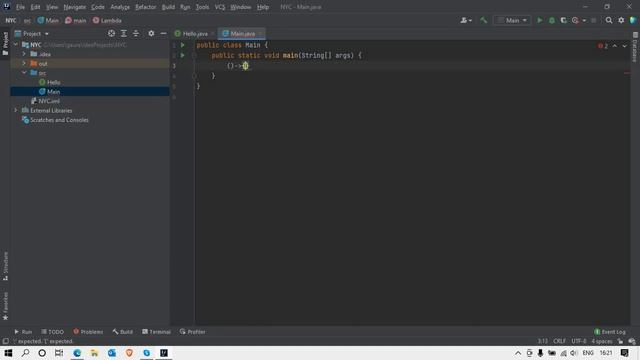Expand the .idea folder

pos(24,54)
